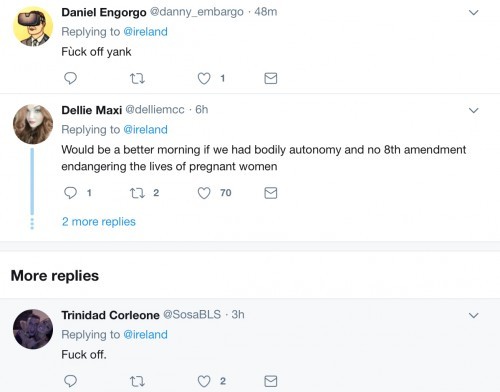The height and width of the screenshot is (392, 500).
Task: Retweet Dellie Maxi's tweet
Action: 137,193
